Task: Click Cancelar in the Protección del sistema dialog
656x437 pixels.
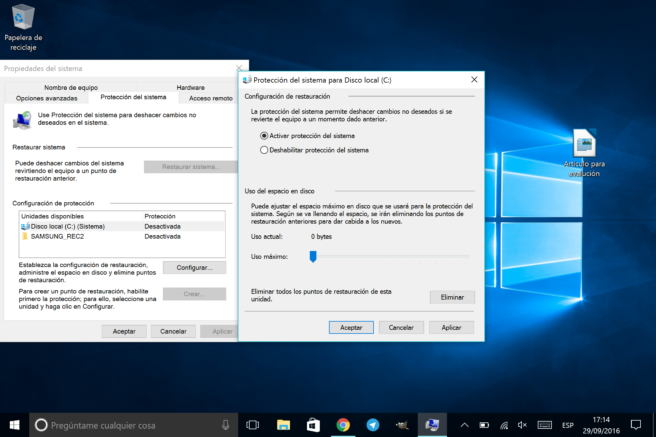Action: (x=401, y=327)
